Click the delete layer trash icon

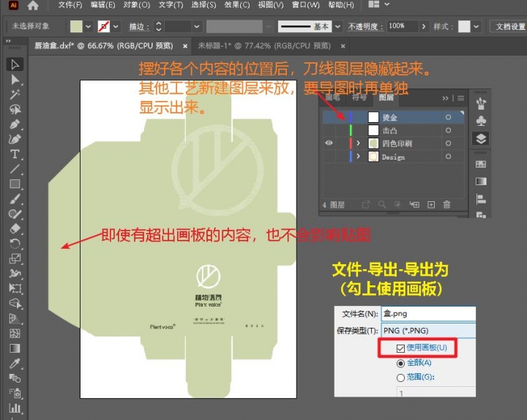click(446, 205)
